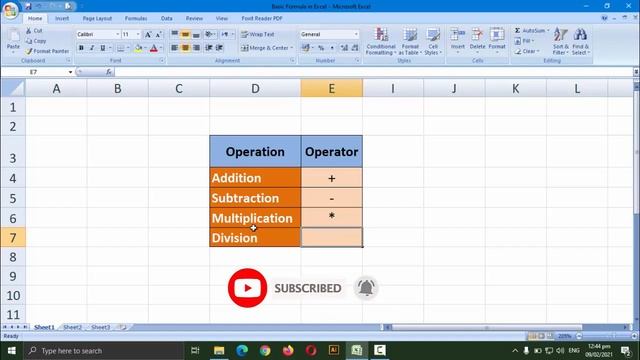This screenshot has width=640, height=360.
Task: Select the Sheet3 worksheet tab
Action: click(x=100, y=327)
